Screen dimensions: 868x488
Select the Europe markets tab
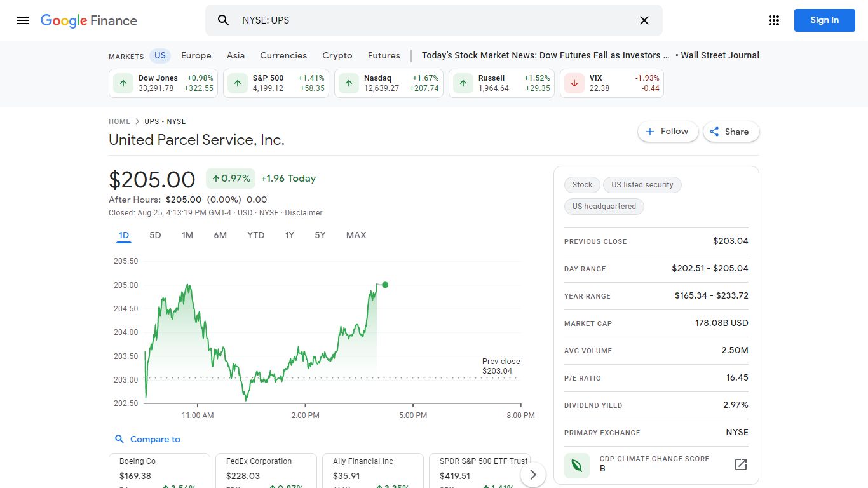point(196,55)
